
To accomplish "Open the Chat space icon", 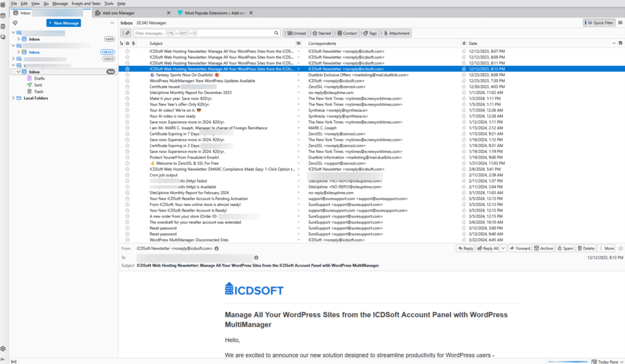I will pos(3,37).
